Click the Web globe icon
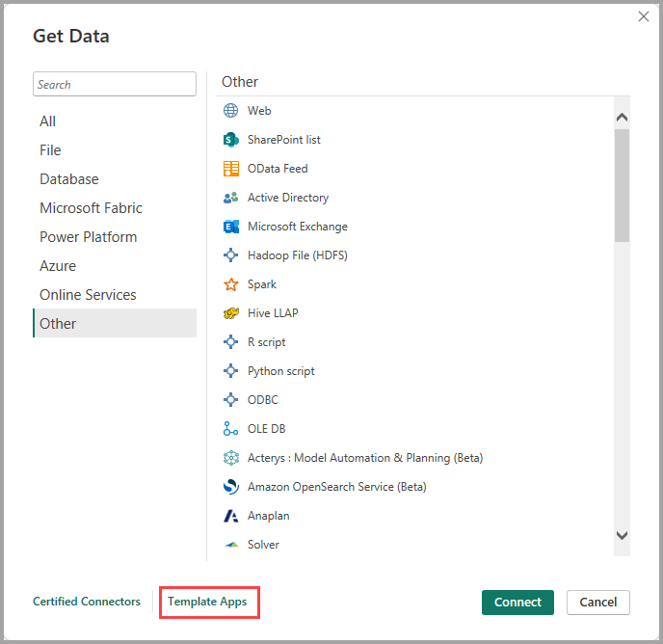This screenshot has width=663, height=644. (x=231, y=111)
